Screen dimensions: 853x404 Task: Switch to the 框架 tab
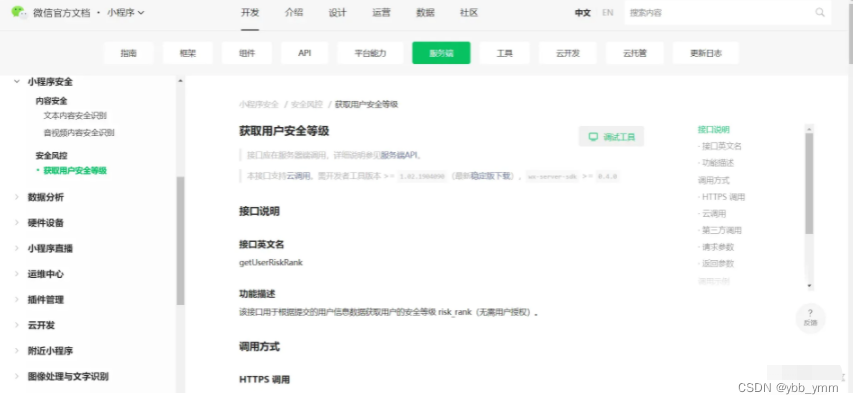tap(188, 53)
